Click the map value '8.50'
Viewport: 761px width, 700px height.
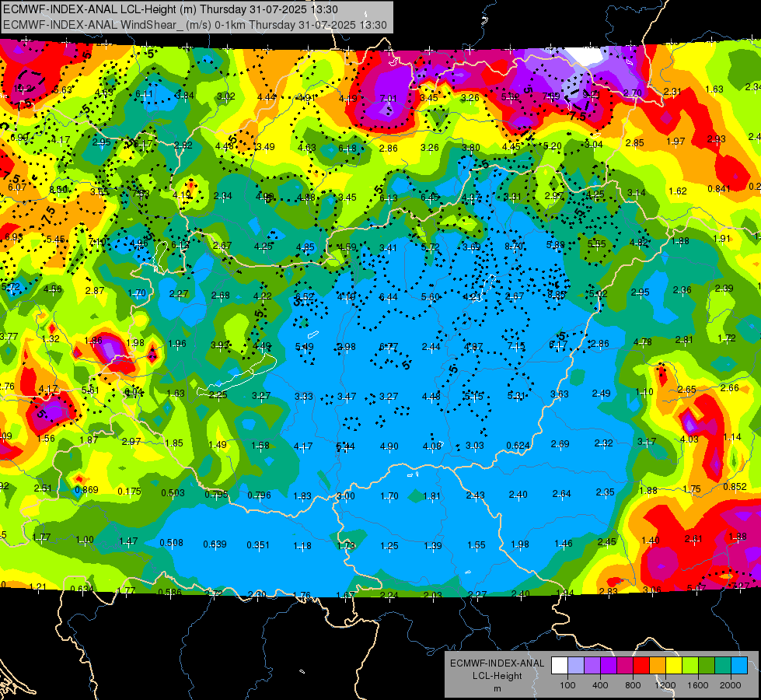click(59, 190)
